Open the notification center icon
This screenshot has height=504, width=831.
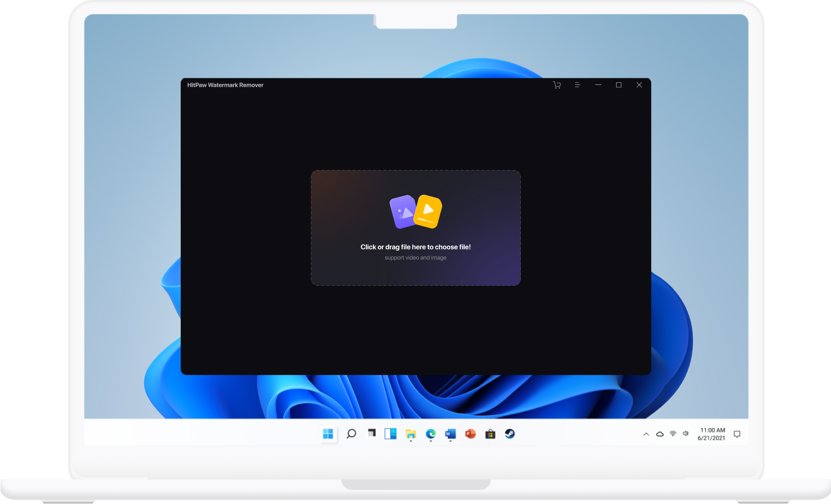click(x=737, y=434)
